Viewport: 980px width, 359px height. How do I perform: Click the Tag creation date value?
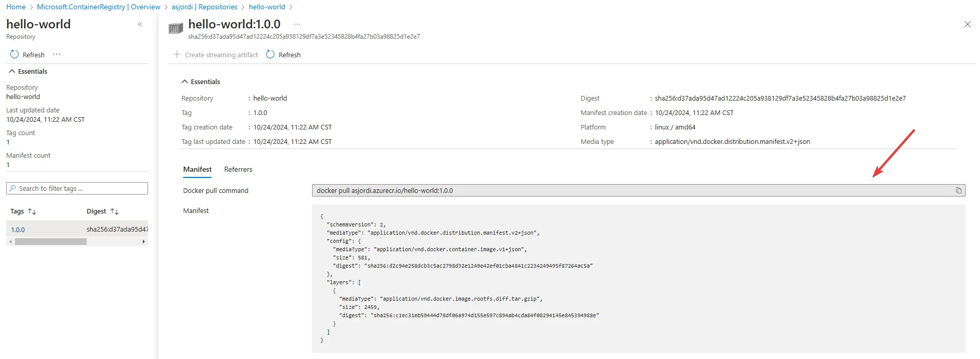tap(292, 127)
